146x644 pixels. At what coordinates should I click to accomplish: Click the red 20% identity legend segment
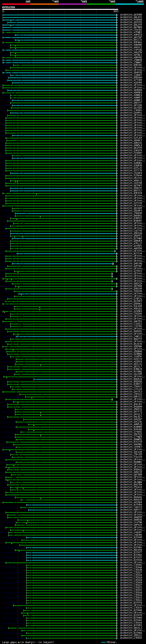[x=16, y=4]
